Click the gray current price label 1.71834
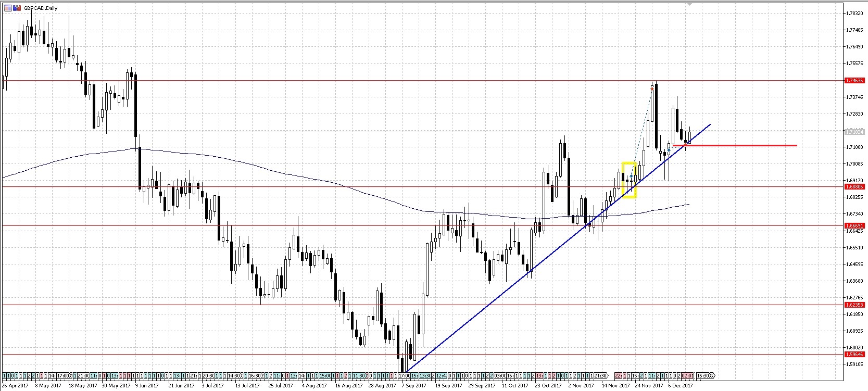The height and width of the screenshot is (391, 868). click(855, 132)
